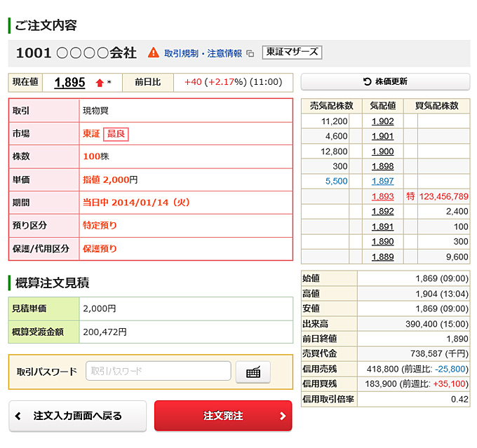
Task: Click the right chevron on 注文発注 button
Action: point(283,416)
